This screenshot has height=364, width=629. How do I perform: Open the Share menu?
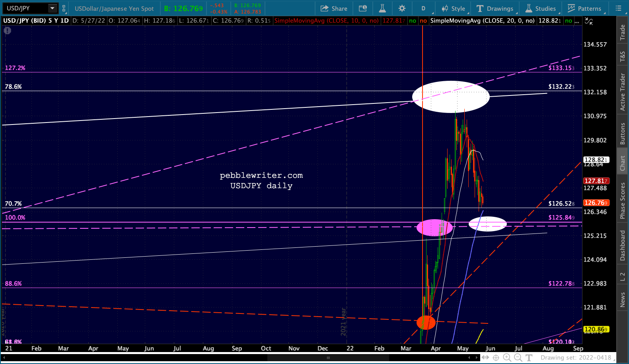pos(334,8)
